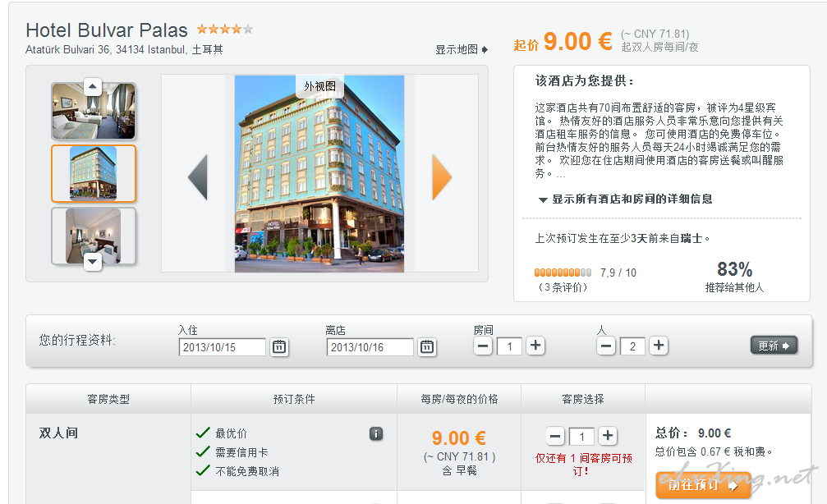Click the 仅还有 1 间客房可预订 warning

[x=583, y=465]
